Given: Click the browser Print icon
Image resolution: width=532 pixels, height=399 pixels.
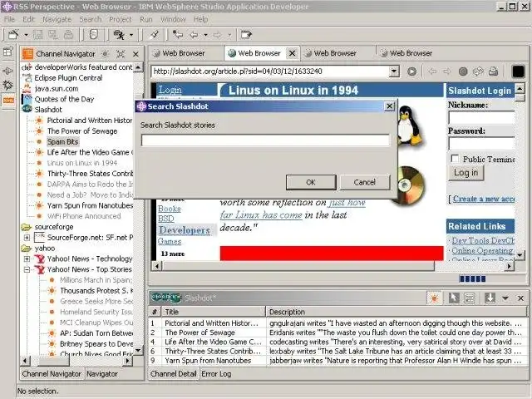Looking at the screenshot, I should tap(493, 71).
